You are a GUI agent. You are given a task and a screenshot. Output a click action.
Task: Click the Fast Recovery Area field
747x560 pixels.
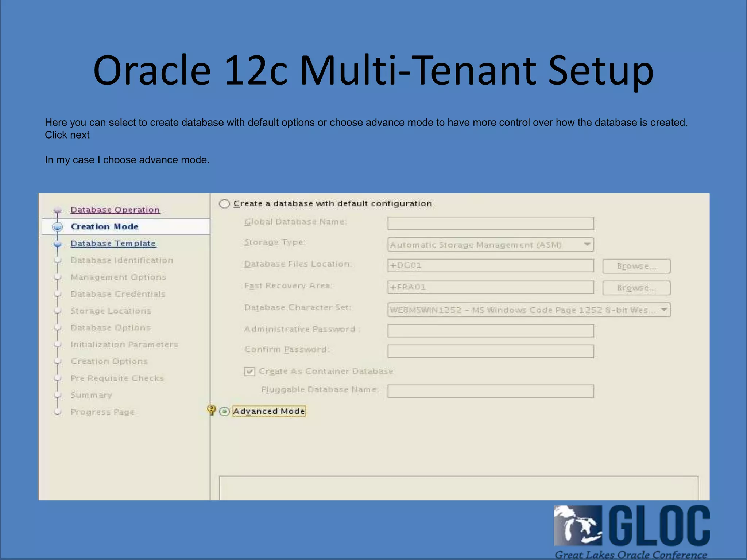tap(491, 287)
